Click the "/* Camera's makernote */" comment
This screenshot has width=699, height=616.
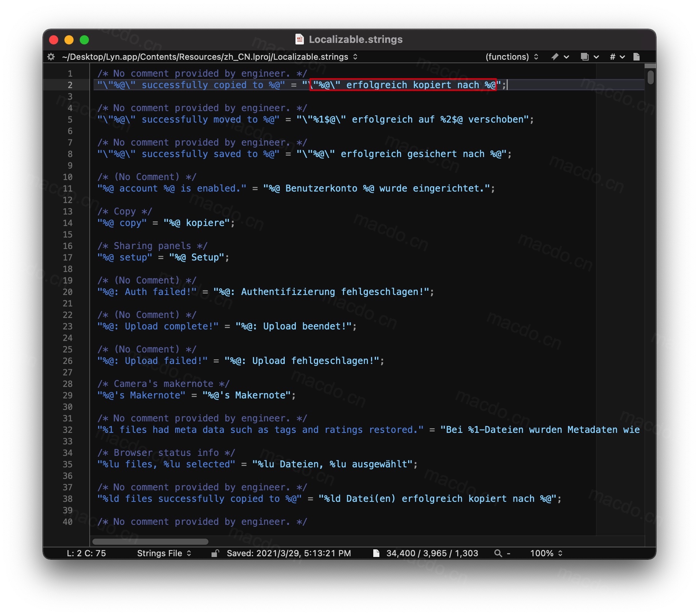pyautogui.click(x=163, y=384)
